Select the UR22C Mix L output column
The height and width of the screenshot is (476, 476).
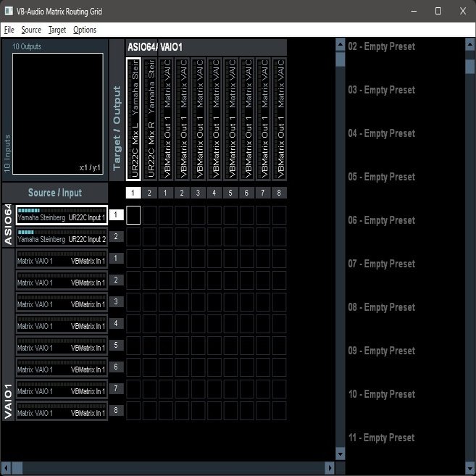coord(133,119)
